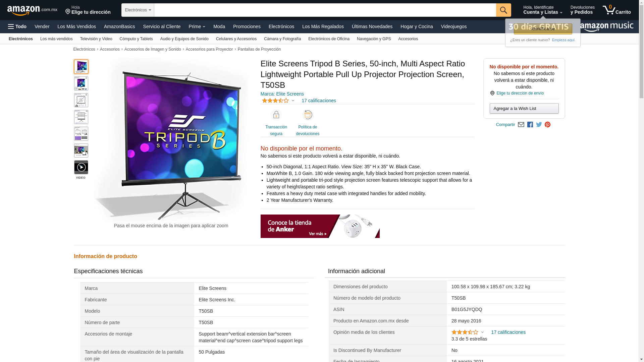644x362 pixels.
Task: Play the product VIDEO thumbnail
Action: click(x=81, y=167)
